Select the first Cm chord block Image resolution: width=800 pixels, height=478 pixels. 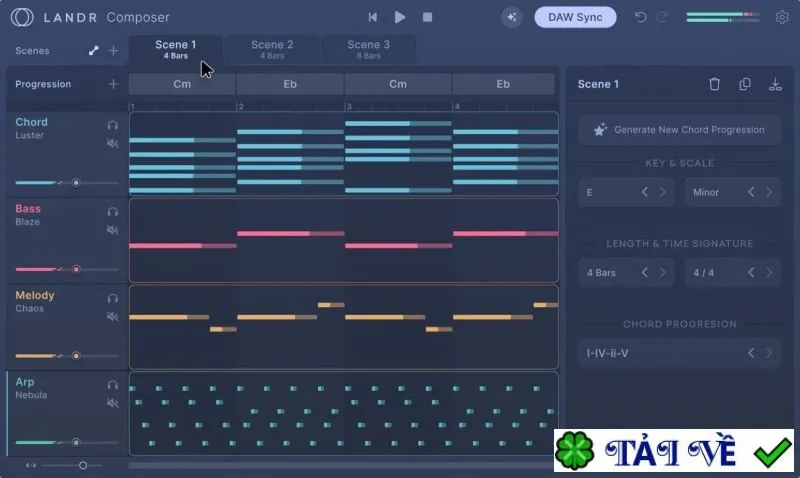click(182, 84)
